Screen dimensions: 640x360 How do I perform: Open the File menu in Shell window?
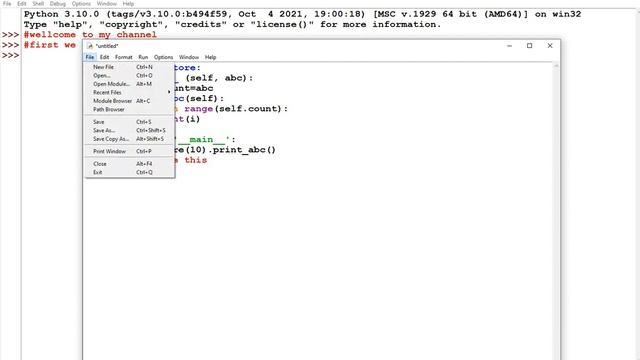pyautogui.click(x=7, y=4)
